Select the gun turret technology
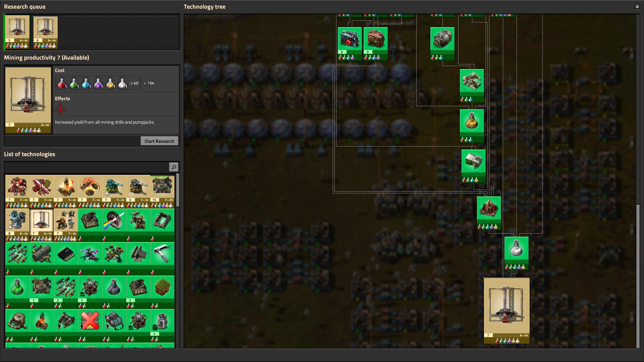The width and height of the screenshot is (644, 362). [x=138, y=225]
